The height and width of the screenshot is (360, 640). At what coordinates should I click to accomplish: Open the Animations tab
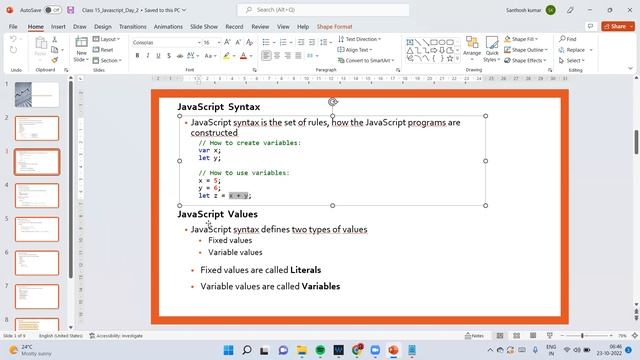click(x=168, y=27)
